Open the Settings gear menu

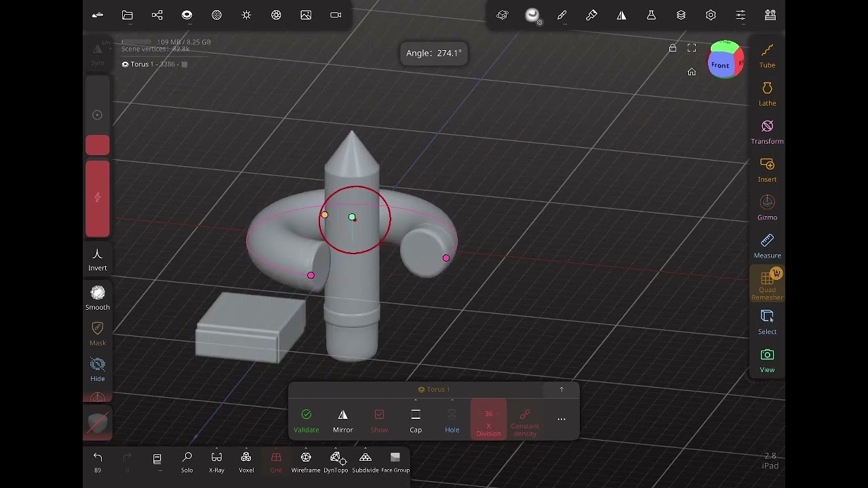click(711, 15)
